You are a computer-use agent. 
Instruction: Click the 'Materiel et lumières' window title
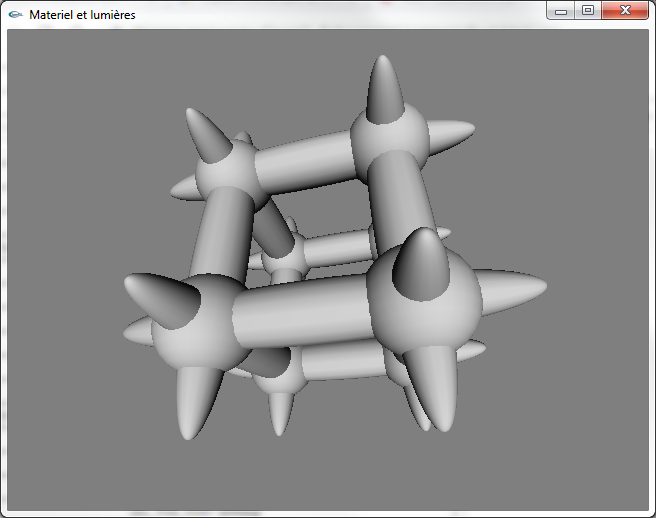(82, 15)
